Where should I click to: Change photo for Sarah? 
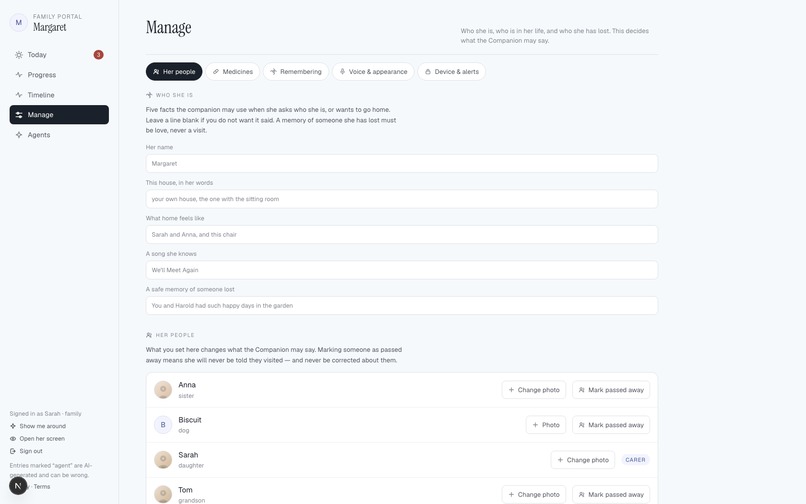(582, 460)
